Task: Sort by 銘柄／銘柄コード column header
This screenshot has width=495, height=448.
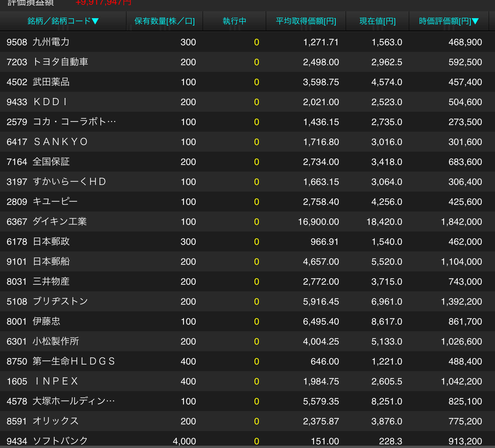Action: [x=63, y=21]
